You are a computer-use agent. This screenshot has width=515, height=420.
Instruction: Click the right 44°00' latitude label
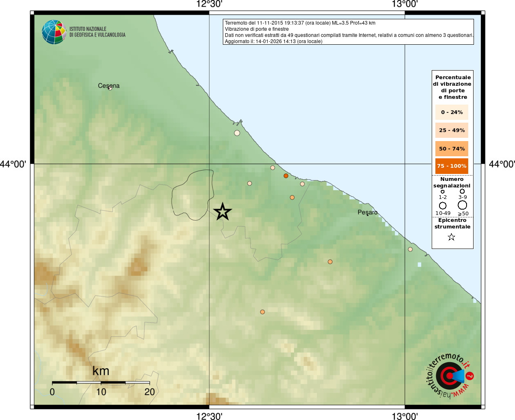coord(501,164)
